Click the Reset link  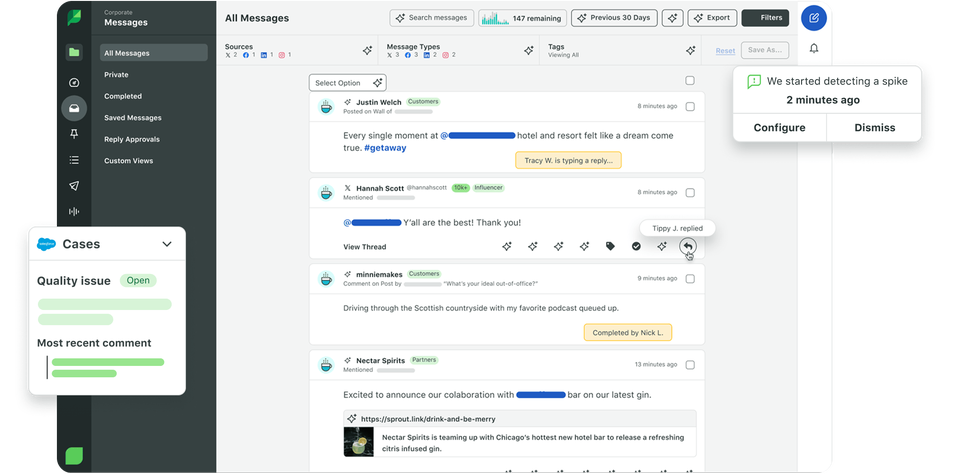pyautogui.click(x=726, y=51)
